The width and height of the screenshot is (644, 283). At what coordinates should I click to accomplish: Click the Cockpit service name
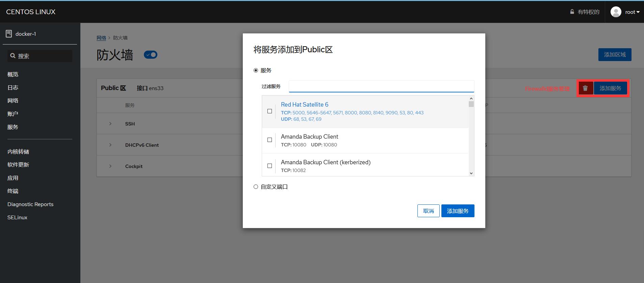134,166
